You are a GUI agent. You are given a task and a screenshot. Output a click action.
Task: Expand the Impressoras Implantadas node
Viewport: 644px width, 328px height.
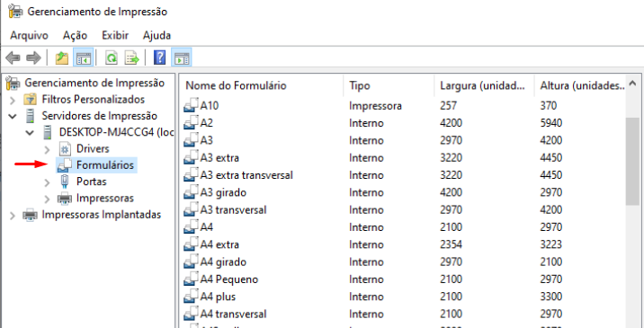(x=13, y=215)
